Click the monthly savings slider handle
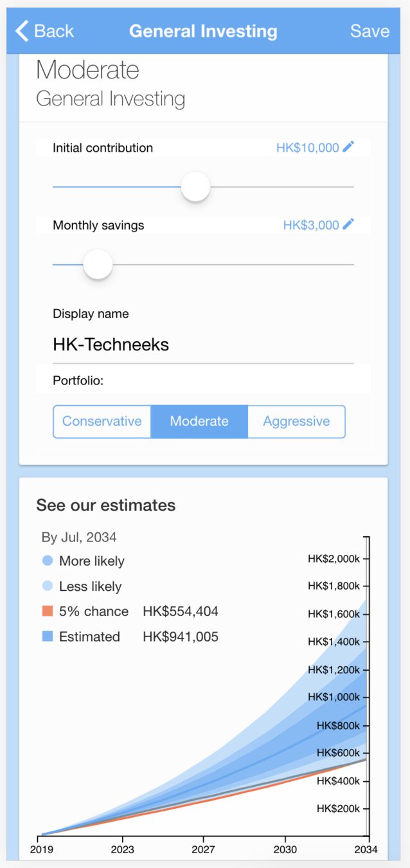 pos(98,264)
